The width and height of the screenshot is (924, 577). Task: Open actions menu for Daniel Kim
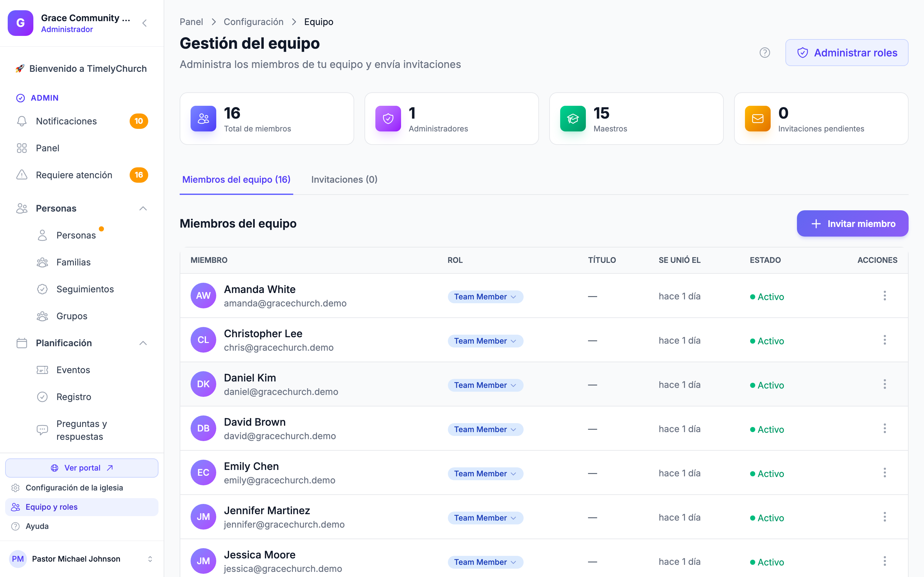pos(884,384)
